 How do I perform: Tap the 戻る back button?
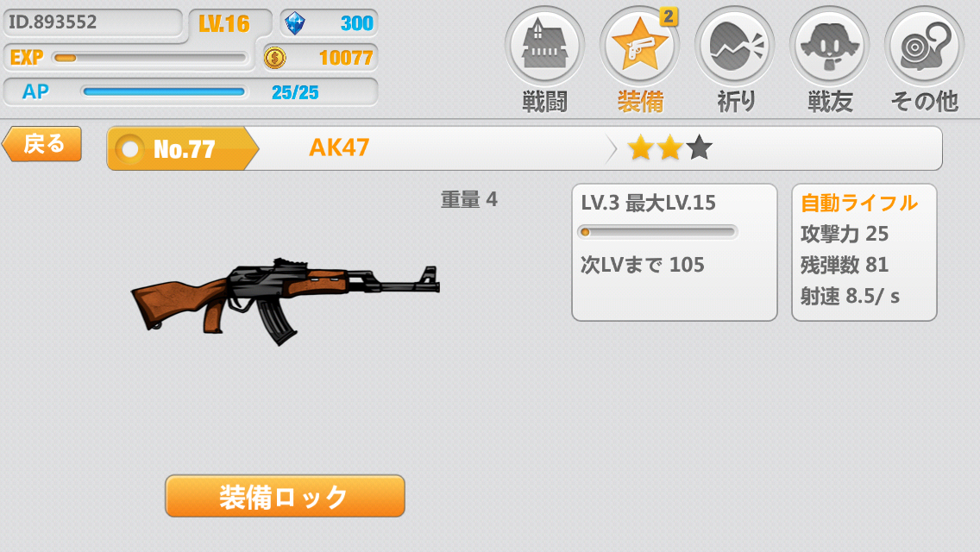[x=42, y=144]
